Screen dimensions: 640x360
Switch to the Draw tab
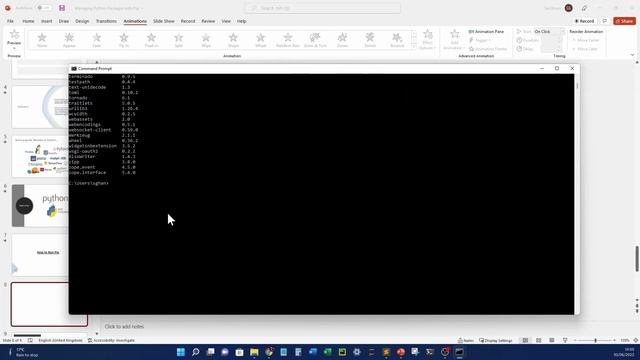coord(64,21)
